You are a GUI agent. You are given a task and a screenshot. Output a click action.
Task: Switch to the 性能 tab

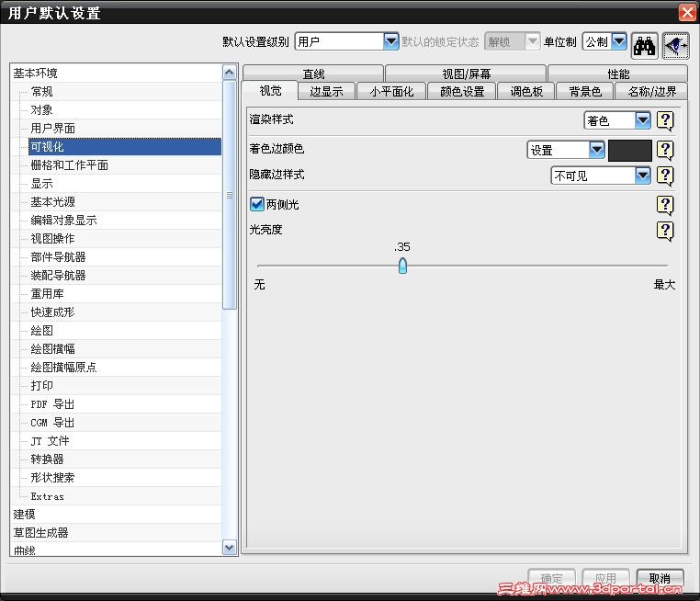618,74
